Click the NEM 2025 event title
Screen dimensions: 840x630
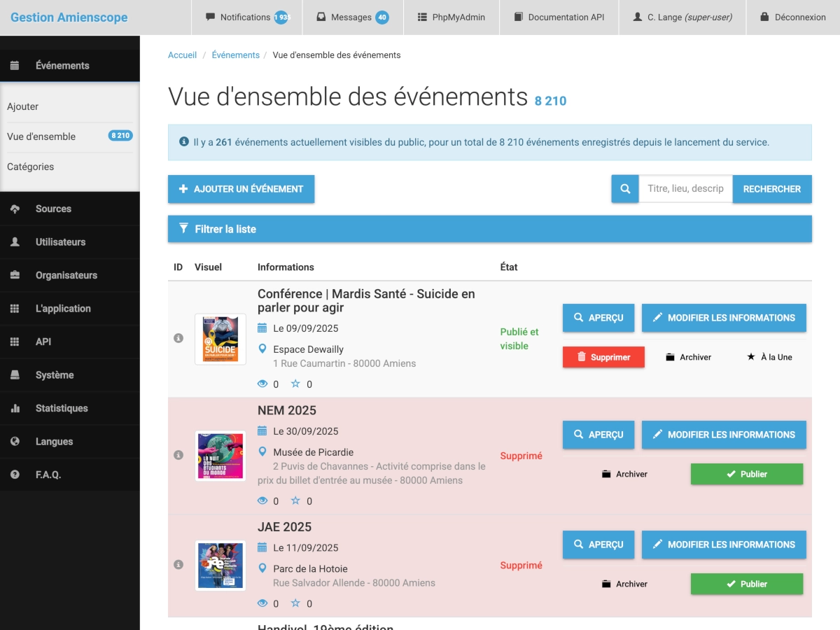(287, 410)
